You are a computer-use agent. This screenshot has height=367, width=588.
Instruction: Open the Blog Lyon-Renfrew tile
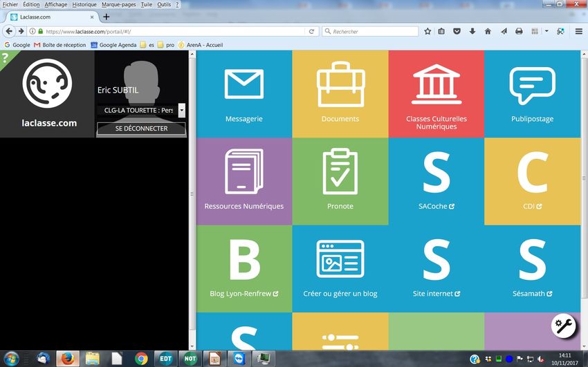(244, 268)
